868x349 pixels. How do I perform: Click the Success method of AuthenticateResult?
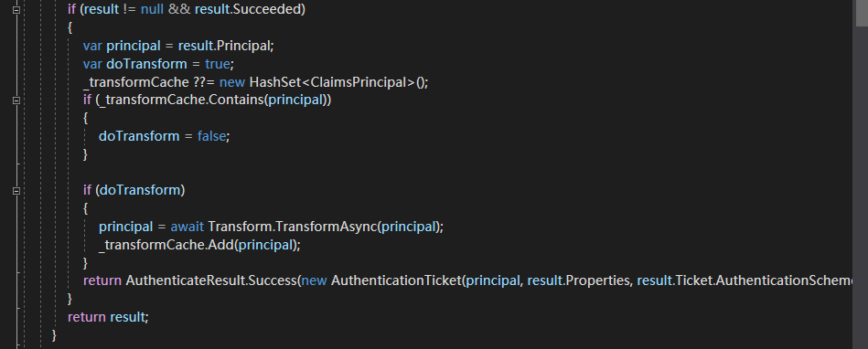[x=273, y=280]
